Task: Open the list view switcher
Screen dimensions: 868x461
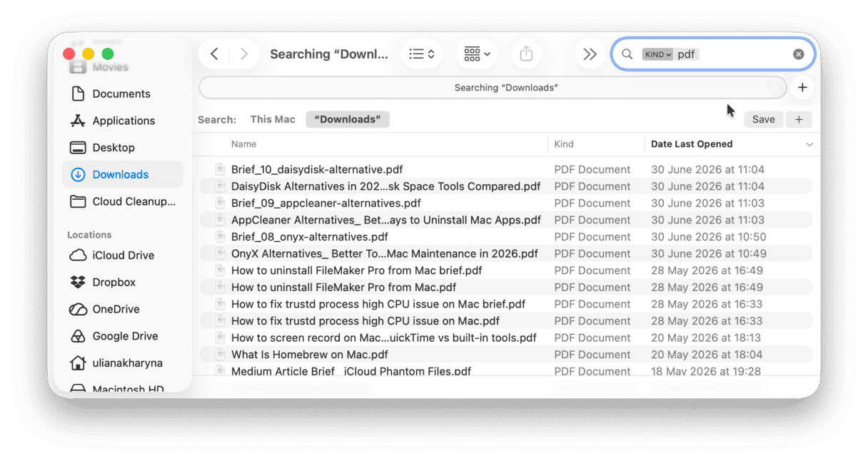Action: tap(421, 54)
